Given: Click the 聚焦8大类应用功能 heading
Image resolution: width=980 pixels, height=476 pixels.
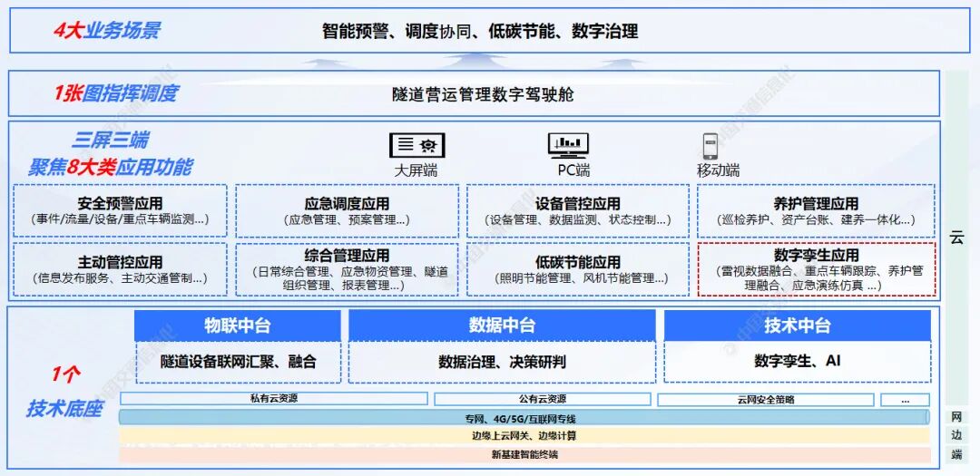Looking at the screenshot, I should click(110, 168).
